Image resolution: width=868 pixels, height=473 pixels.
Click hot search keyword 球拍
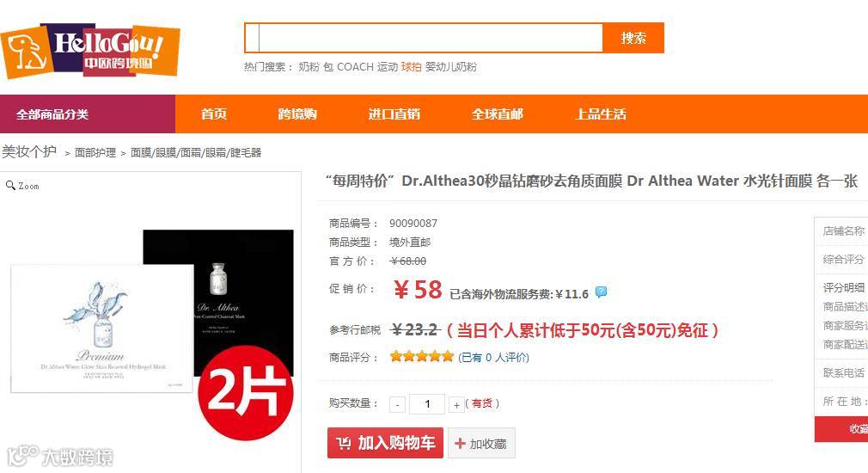[412, 66]
